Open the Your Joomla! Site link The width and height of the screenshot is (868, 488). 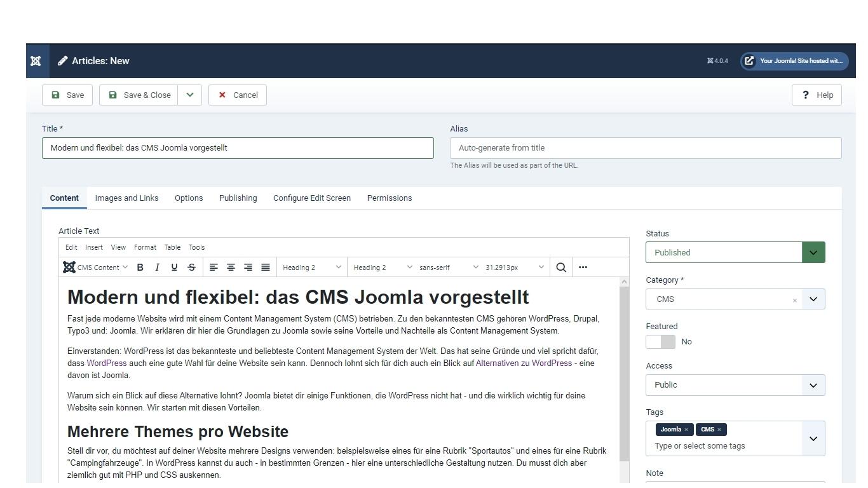click(x=794, y=61)
